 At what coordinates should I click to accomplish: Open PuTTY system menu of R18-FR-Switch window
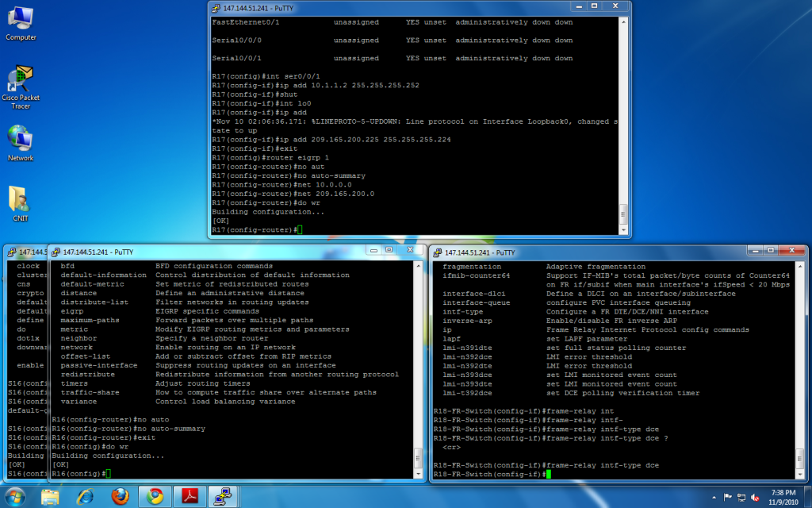pos(436,252)
